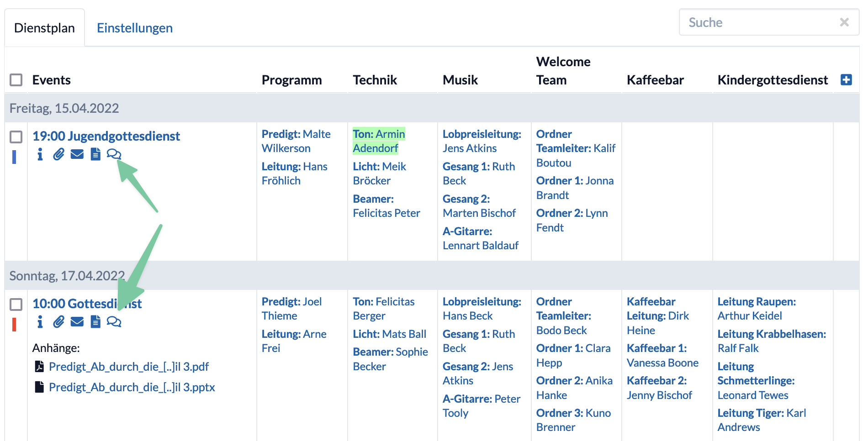The image size is (868, 441).
Task: Open chat bubbles icon for Sunday Gottesdienst
Action: tap(114, 322)
